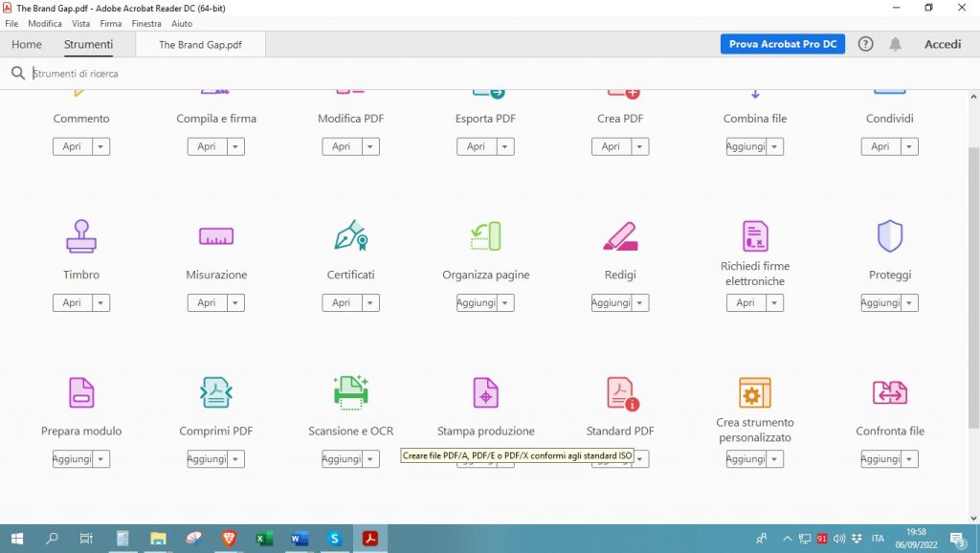Click Accedi to sign in
This screenshot has width=980, height=553.
942,44
